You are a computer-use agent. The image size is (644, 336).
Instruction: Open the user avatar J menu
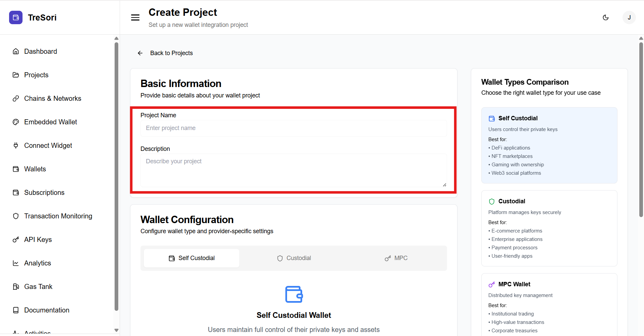629,17
